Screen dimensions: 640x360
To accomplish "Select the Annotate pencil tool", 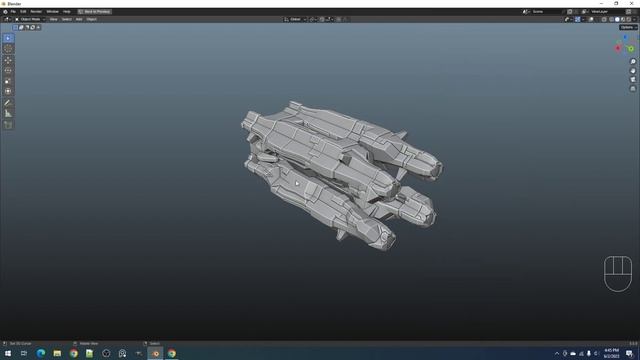I will coord(8,103).
